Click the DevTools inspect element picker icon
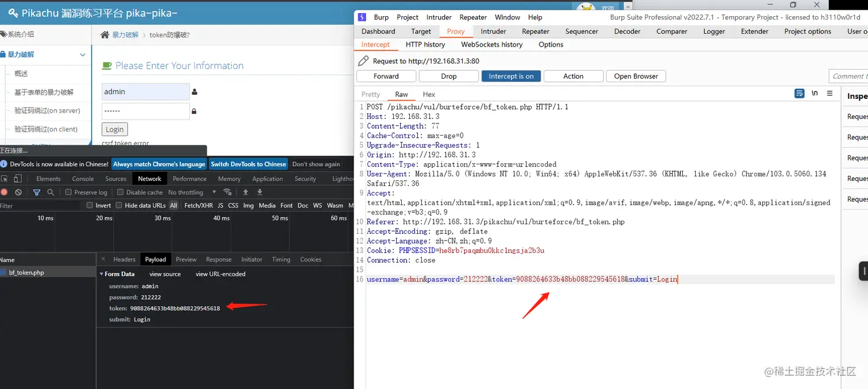 coord(5,179)
